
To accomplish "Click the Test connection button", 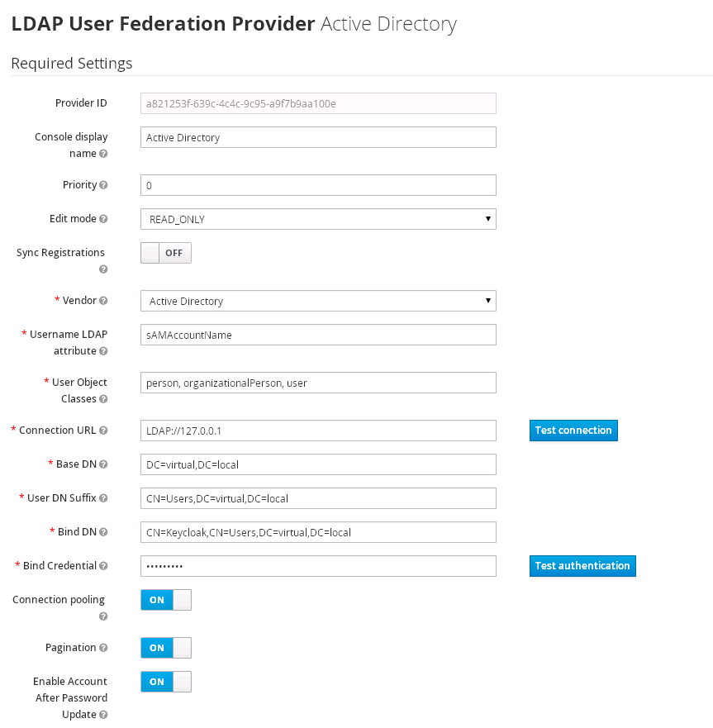I will pyautogui.click(x=573, y=430).
